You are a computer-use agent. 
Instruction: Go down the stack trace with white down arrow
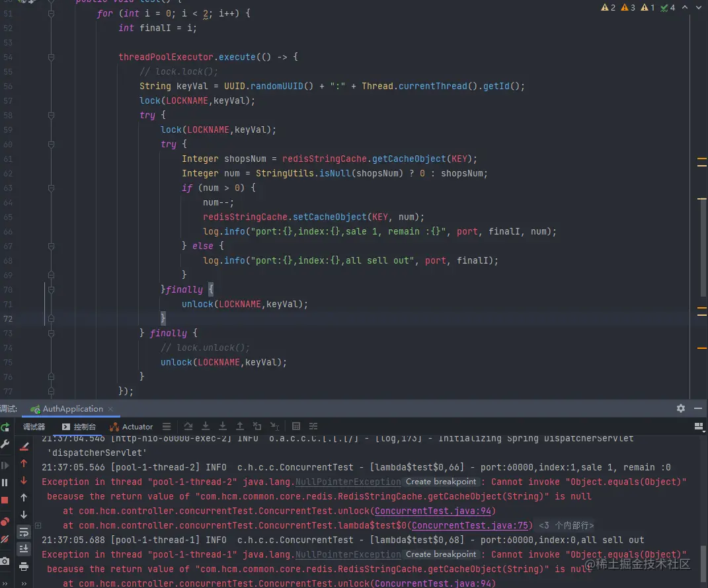point(24,515)
